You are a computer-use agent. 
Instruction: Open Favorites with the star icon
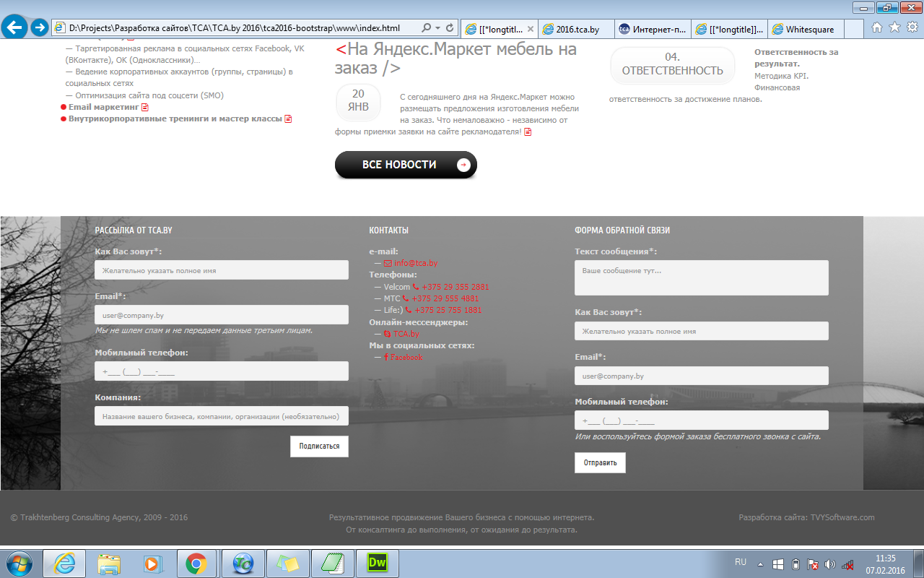894,27
